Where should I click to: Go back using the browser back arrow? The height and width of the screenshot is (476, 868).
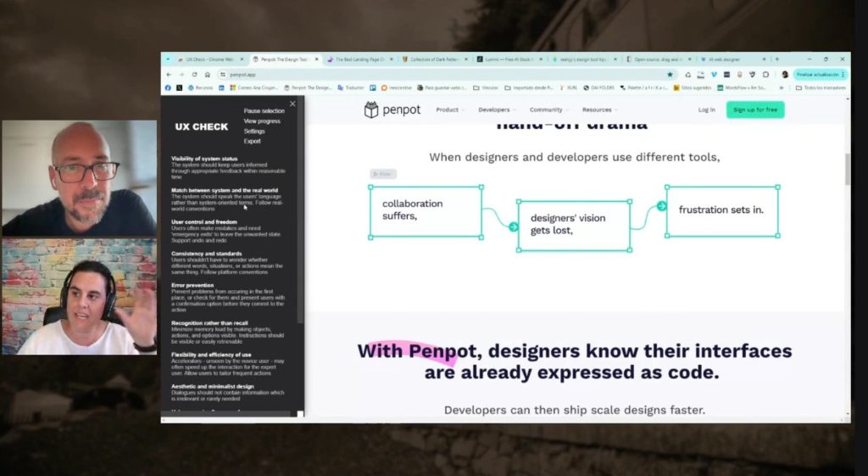[x=169, y=75]
